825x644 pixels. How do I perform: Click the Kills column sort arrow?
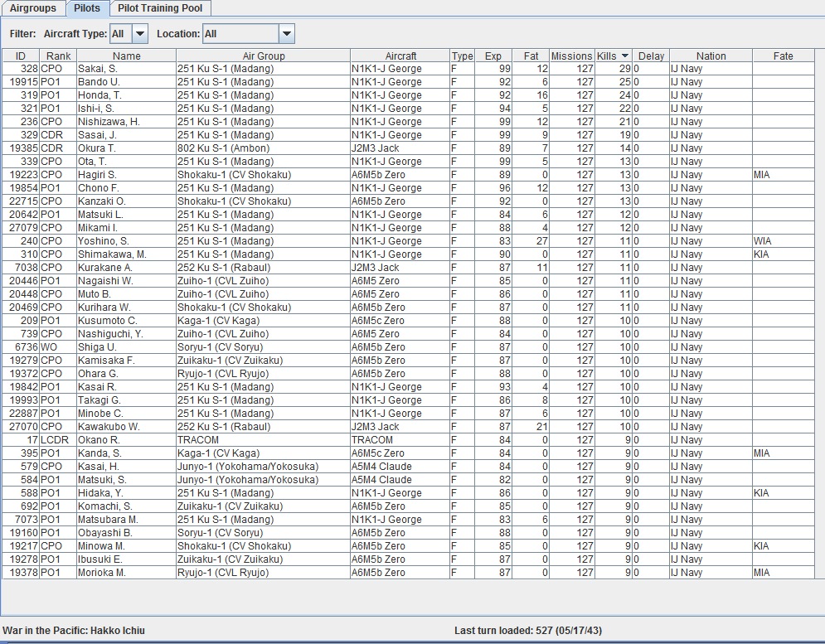click(624, 56)
